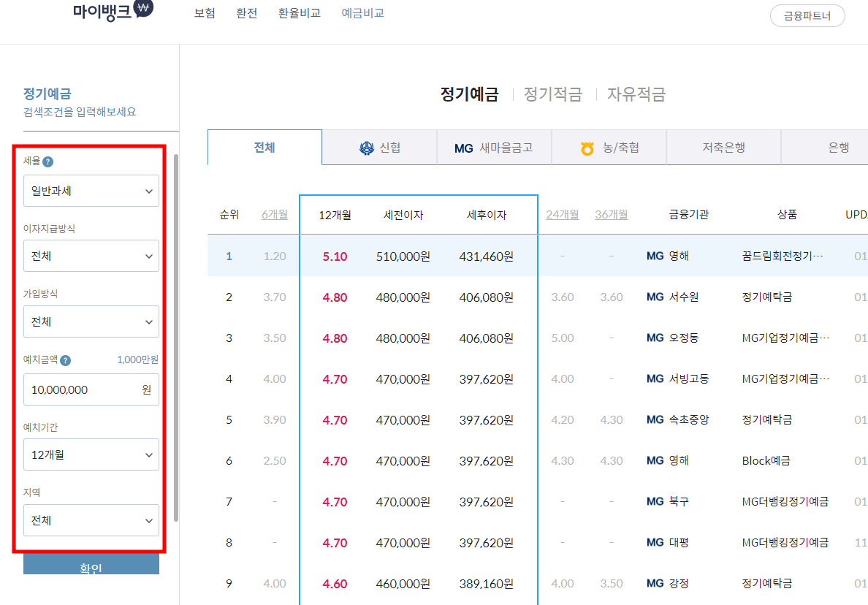This screenshot has height=605, width=868.
Task: Click 460,000원 pre-tax interest value
Action: pos(403,583)
